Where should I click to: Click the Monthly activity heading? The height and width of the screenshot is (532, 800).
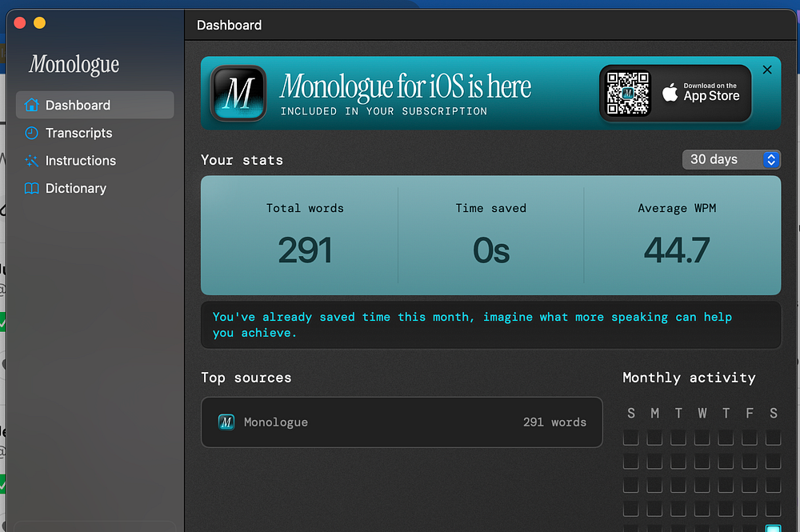pyautogui.click(x=689, y=378)
